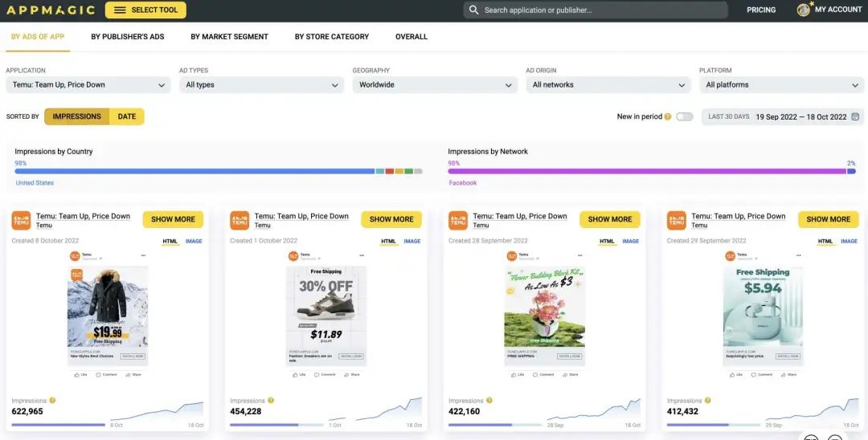Click the AppMagic logo
Image resolution: width=868 pixels, height=440 pixels.
pos(51,10)
